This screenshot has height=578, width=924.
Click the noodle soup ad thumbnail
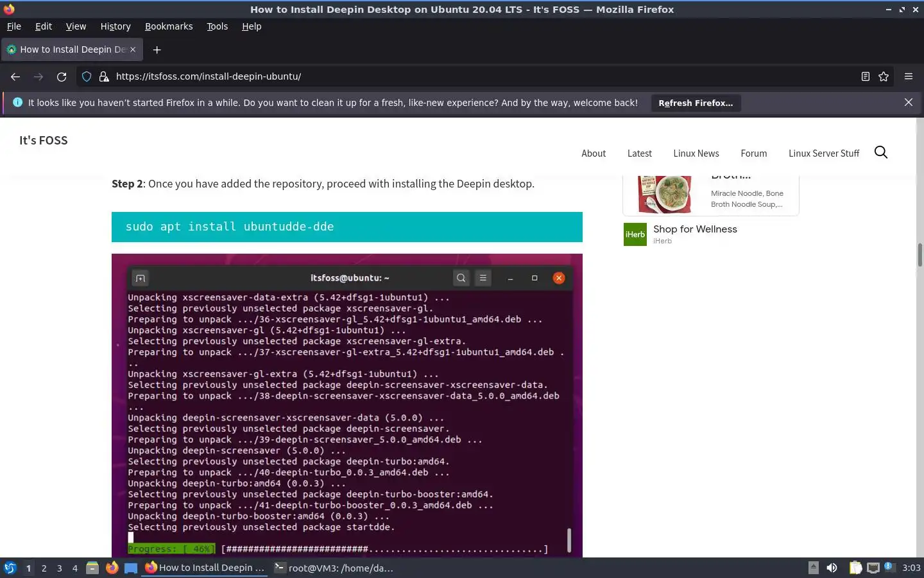coord(665,193)
